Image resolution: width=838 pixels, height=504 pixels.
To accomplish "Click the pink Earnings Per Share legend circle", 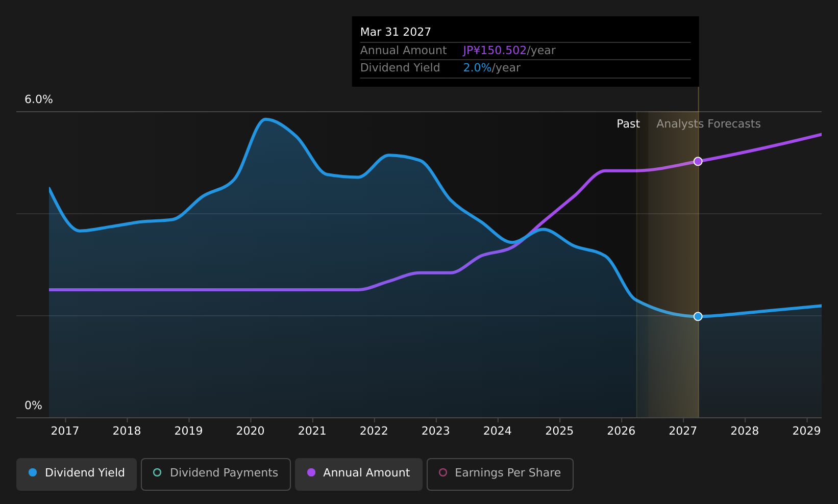I will 443,472.
